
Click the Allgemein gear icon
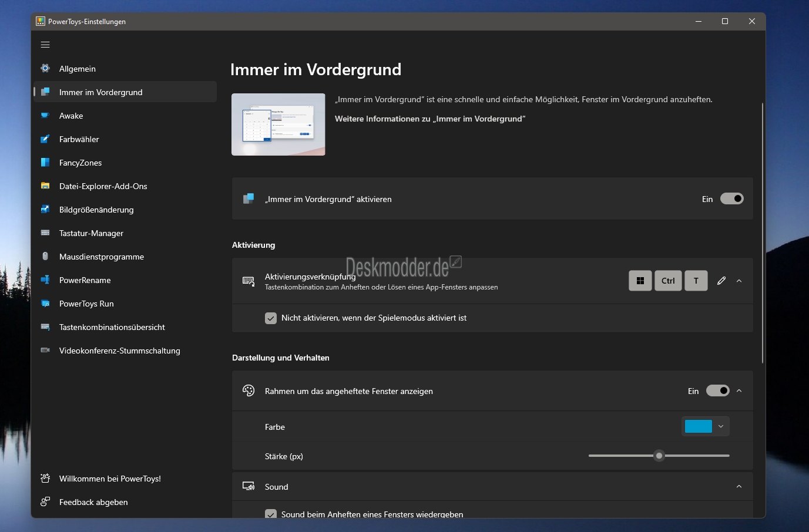tap(45, 68)
